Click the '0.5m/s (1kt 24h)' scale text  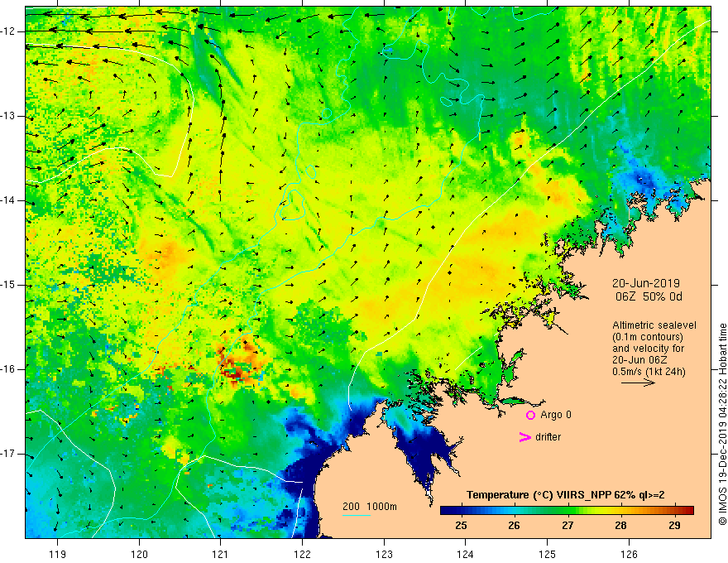click(649, 372)
